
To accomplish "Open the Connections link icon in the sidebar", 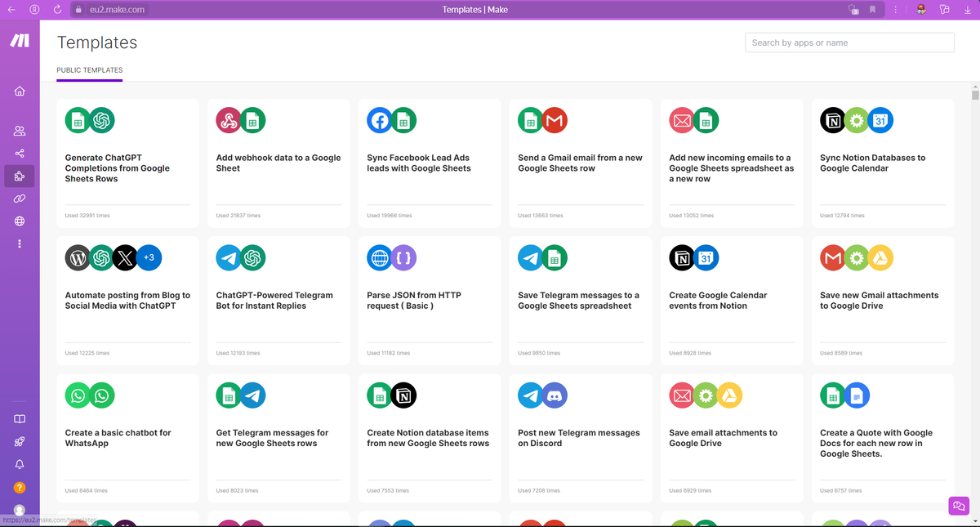I will coord(20,199).
